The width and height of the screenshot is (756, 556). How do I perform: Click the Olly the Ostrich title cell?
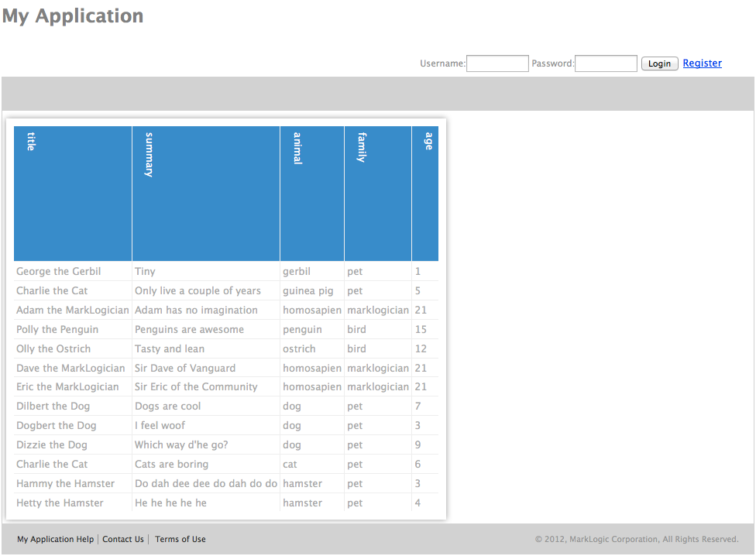point(53,349)
